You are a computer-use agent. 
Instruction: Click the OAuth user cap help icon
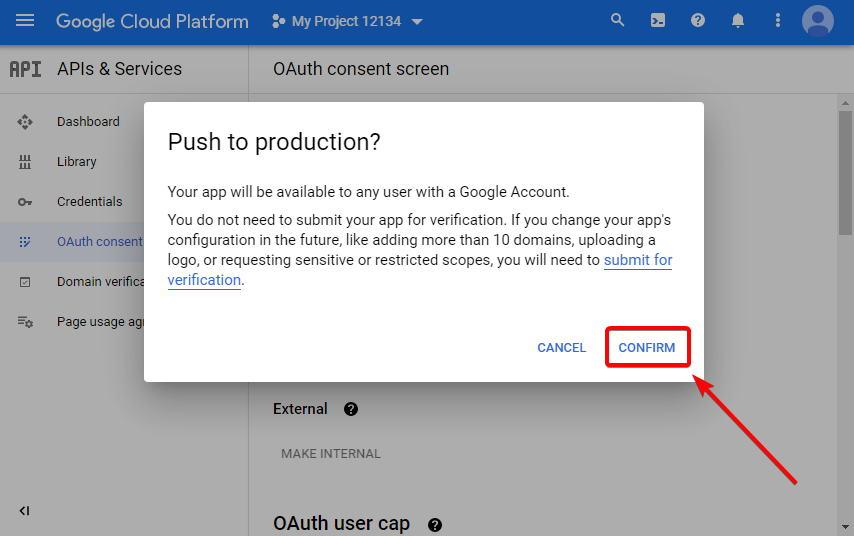[434, 524]
